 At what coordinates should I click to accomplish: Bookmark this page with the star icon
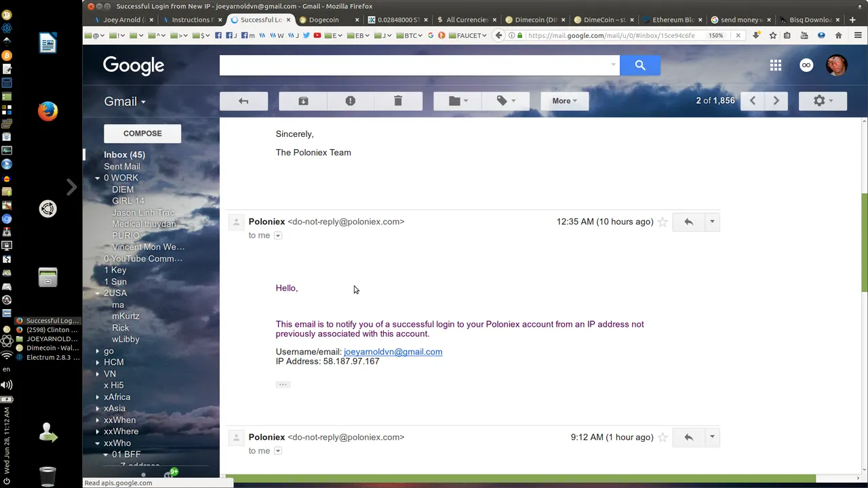(x=772, y=35)
